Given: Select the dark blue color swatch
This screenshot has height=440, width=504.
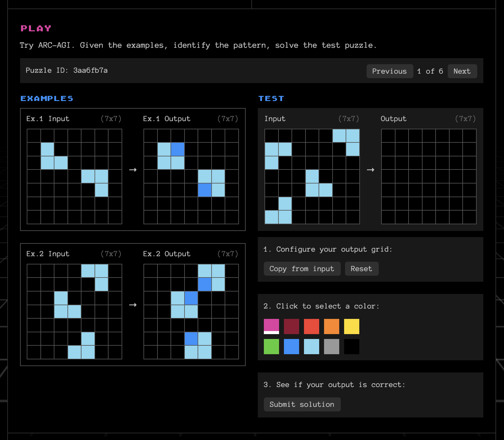Looking at the screenshot, I should click(291, 346).
